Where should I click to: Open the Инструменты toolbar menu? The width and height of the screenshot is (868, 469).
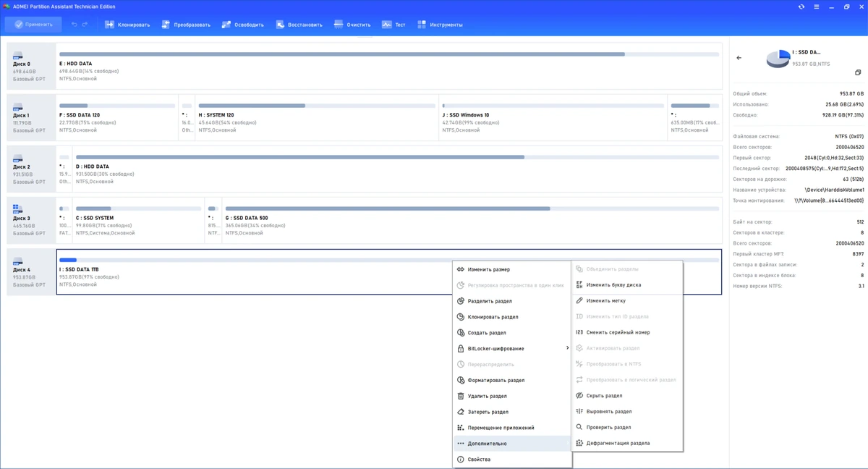coord(440,25)
